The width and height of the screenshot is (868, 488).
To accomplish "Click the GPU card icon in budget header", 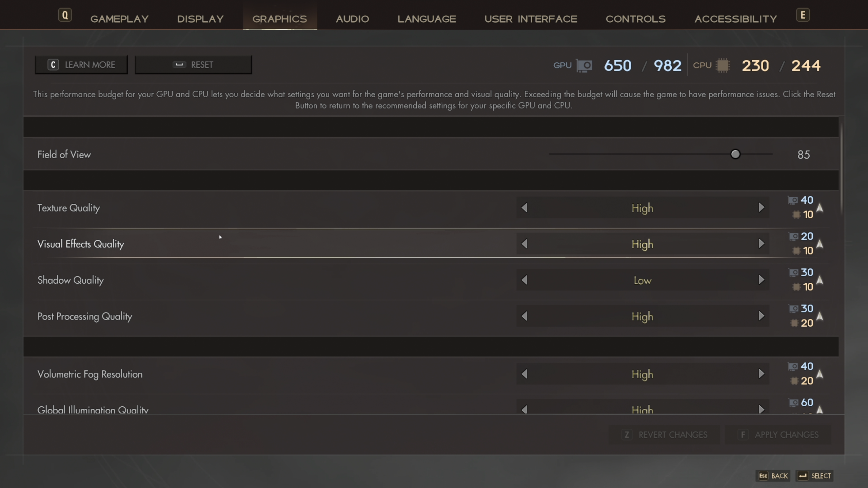I will 584,66.
